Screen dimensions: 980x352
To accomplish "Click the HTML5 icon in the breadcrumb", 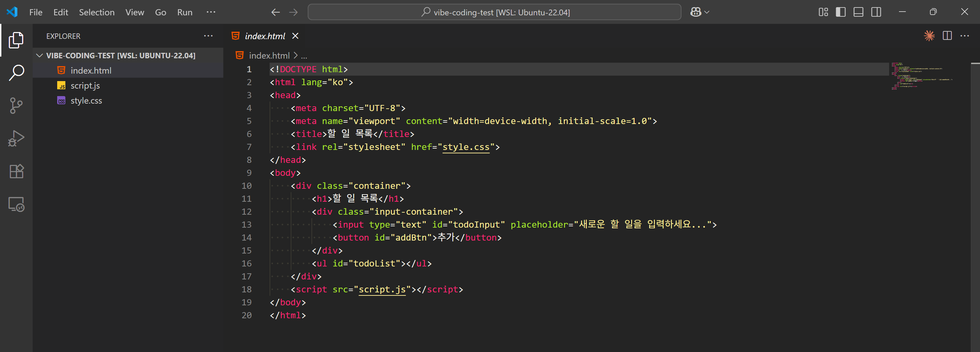I will [x=240, y=56].
